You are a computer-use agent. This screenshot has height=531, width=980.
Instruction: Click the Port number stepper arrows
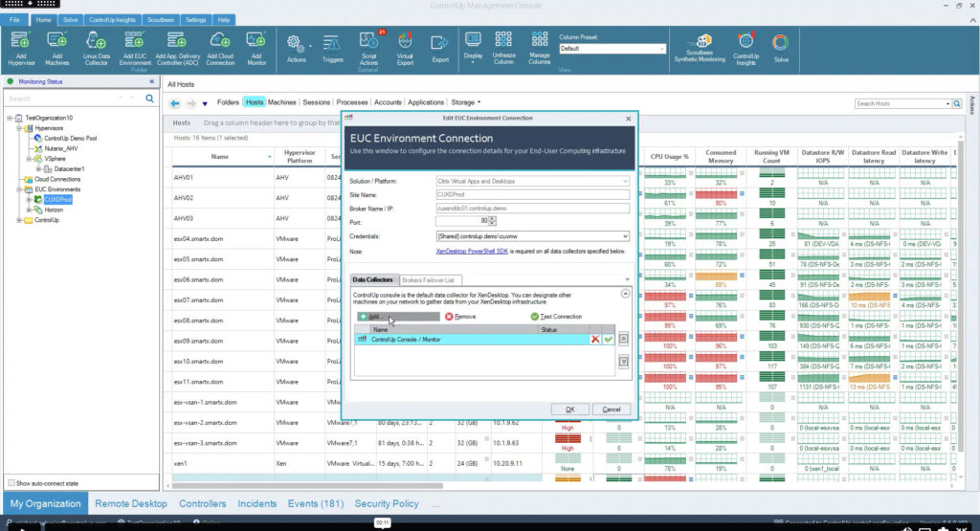click(625, 221)
